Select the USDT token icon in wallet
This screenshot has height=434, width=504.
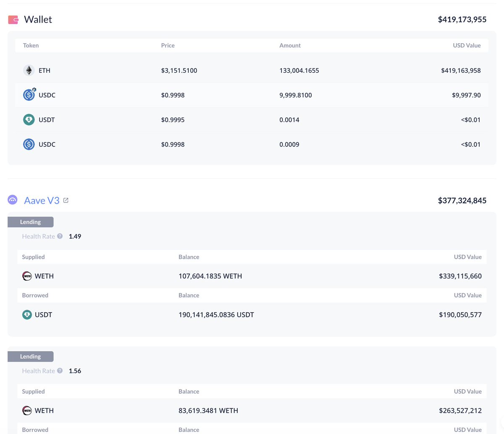pos(29,119)
